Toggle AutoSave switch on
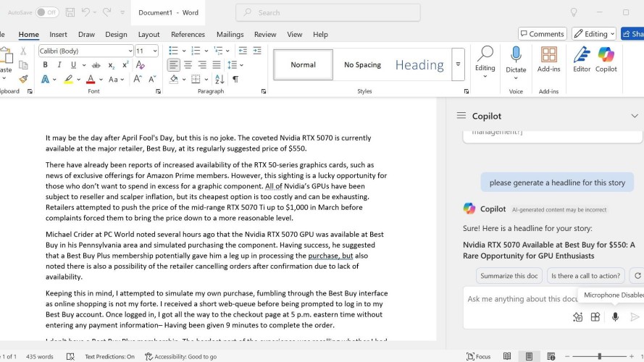 click(47, 12)
